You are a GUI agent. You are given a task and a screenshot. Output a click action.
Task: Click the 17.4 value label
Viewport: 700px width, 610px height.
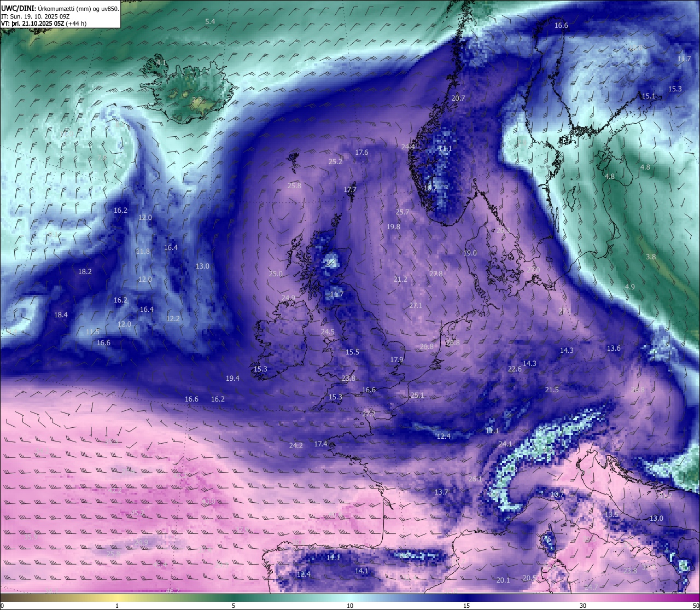click(320, 444)
